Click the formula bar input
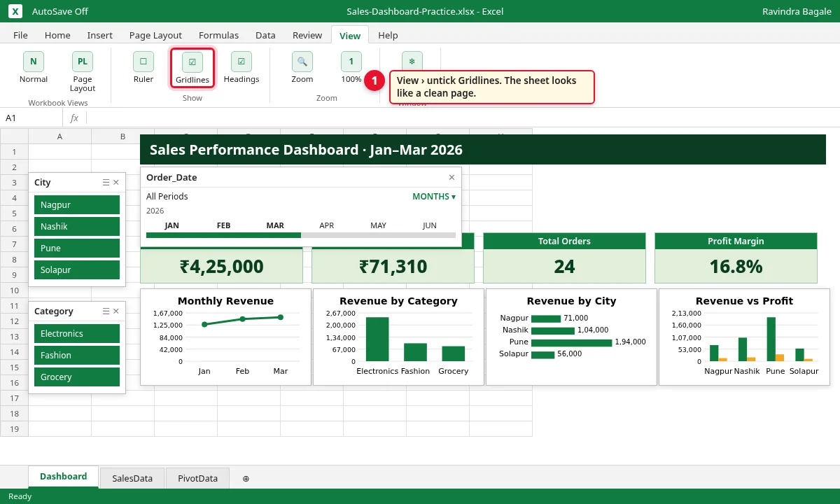 [462, 118]
